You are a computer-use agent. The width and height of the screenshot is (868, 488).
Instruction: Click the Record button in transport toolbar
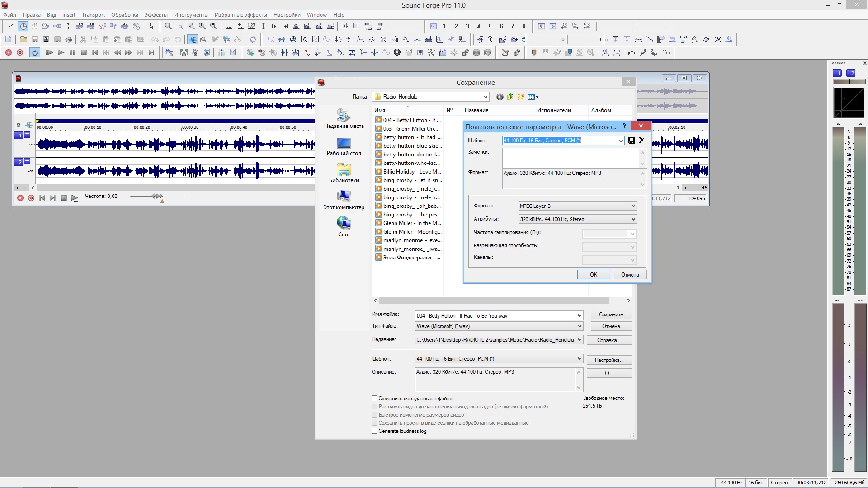pyautogui.click(x=8, y=53)
